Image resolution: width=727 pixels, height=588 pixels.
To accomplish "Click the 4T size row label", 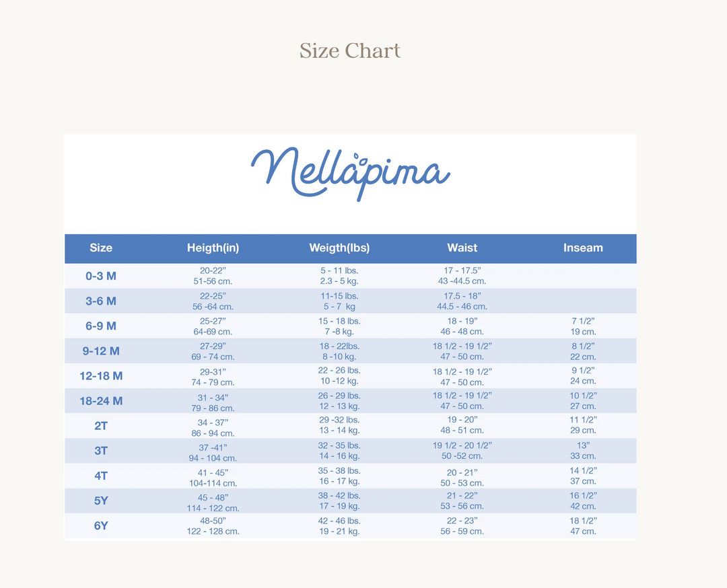I will coord(101,476).
